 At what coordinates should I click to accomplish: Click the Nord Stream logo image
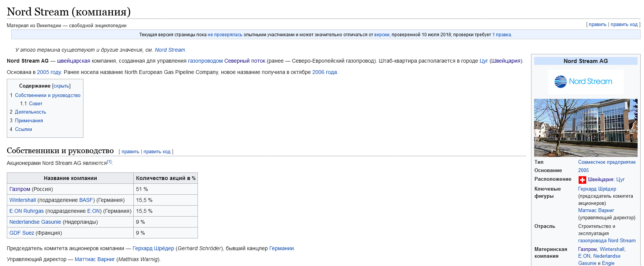pyautogui.click(x=585, y=81)
